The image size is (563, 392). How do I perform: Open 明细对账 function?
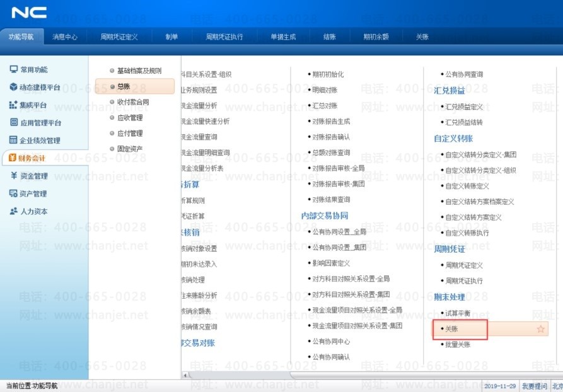(x=325, y=90)
